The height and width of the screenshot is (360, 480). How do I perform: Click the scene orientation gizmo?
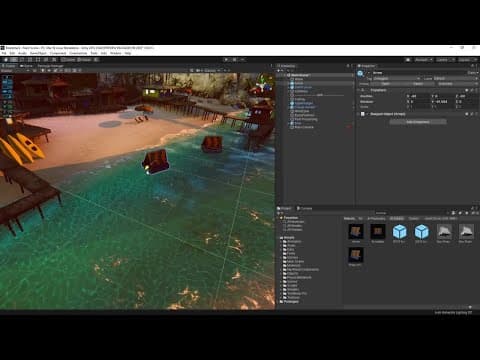coord(262,84)
